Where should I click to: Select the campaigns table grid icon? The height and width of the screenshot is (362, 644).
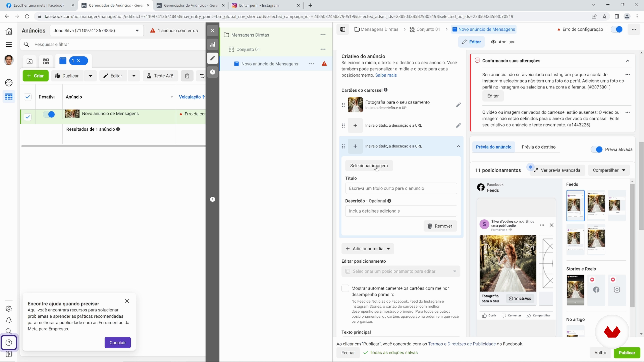(9, 97)
